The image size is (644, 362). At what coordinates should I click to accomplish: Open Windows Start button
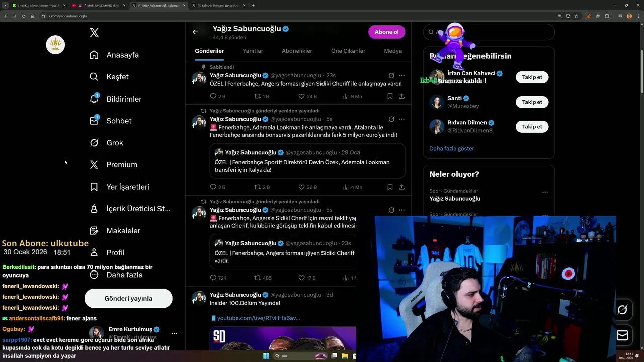[266, 356]
